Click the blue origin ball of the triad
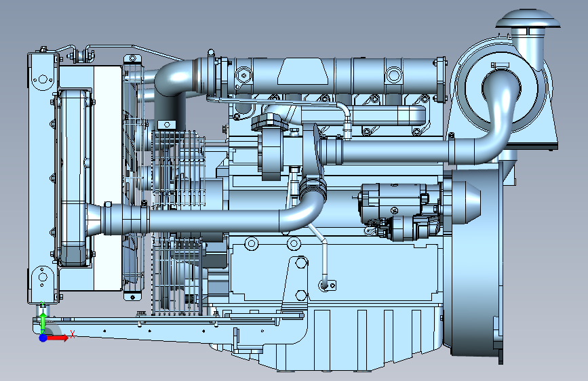This screenshot has width=588, height=381. click(43, 338)
